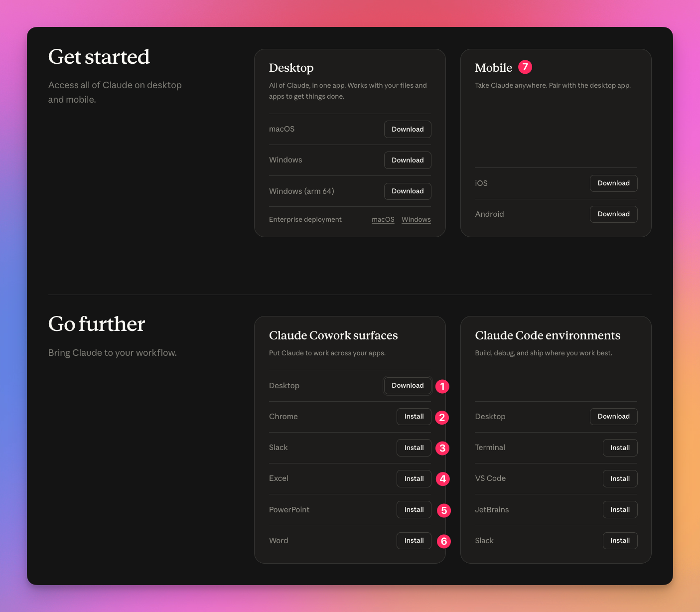Image resolution: width=700 pixels, height=612 pixels.
Task: Click the "iOS" row label
Action: (481, 183)
